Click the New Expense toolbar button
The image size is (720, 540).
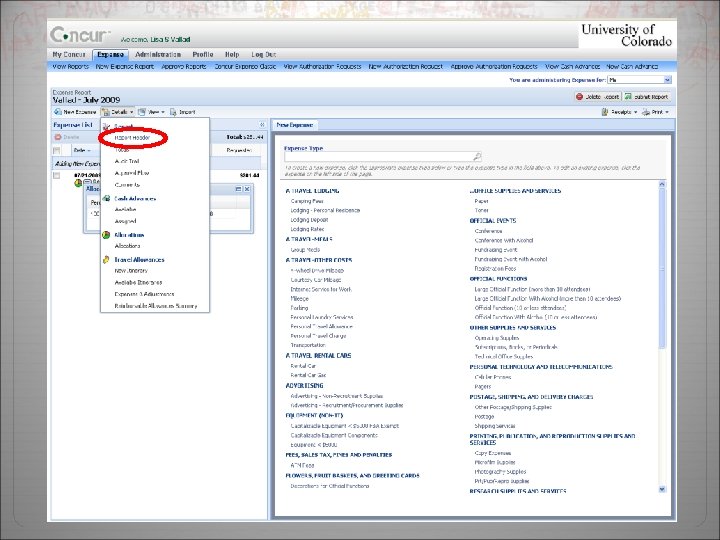click(x=75, y=112)
